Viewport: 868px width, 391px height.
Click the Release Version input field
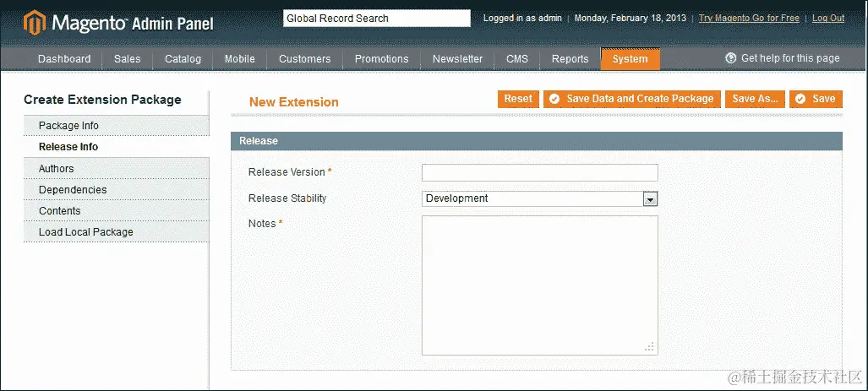540,172
